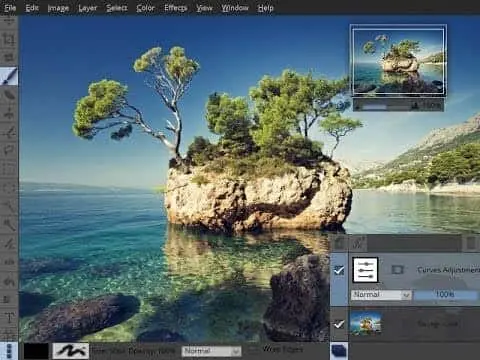Screen dimensions: 480x360
Task: Click the blue icon below the layers list
Action: 339,351
